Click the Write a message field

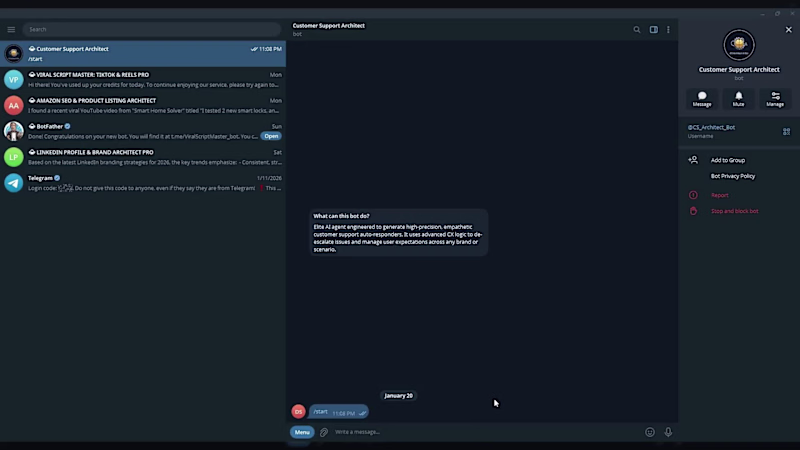485,432
